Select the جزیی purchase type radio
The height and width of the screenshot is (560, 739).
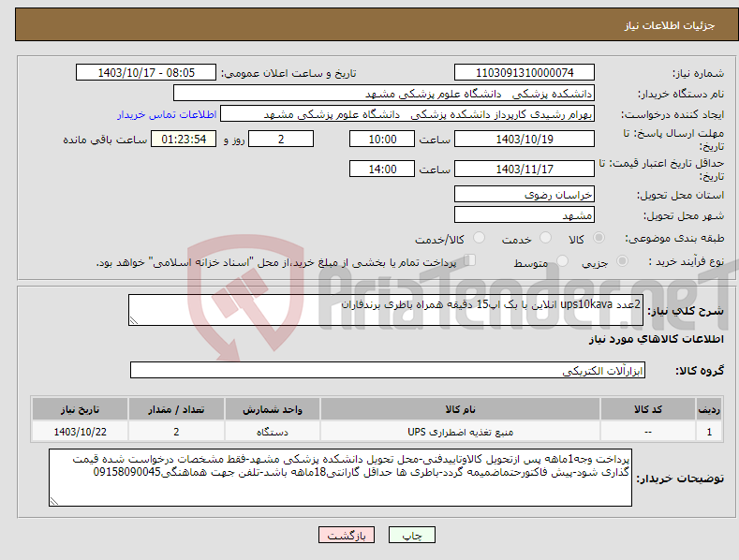[x=622, y=260]
